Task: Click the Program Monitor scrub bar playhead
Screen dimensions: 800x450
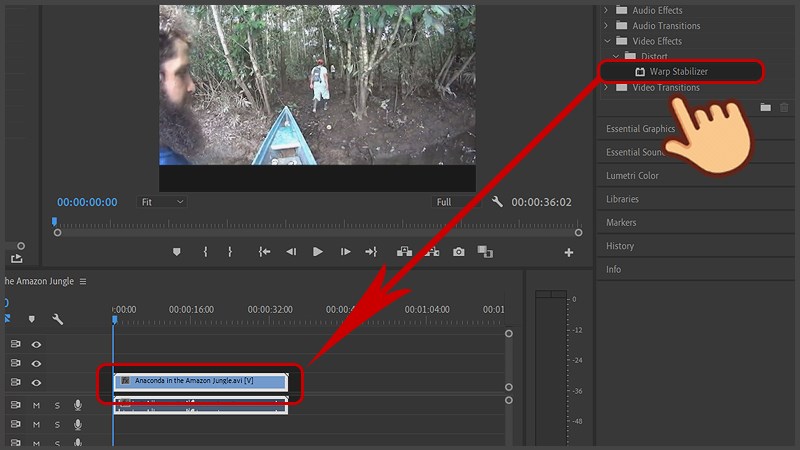Action: [55, 221]
